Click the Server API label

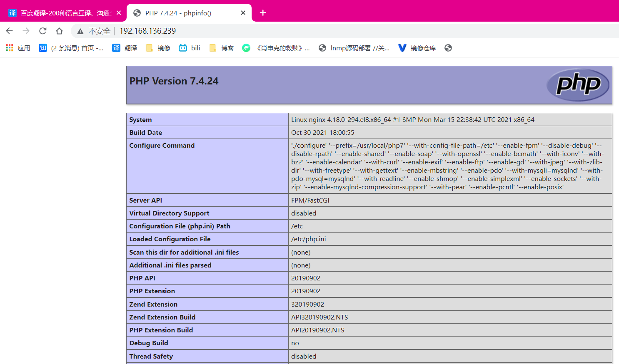tap(145, 201)
